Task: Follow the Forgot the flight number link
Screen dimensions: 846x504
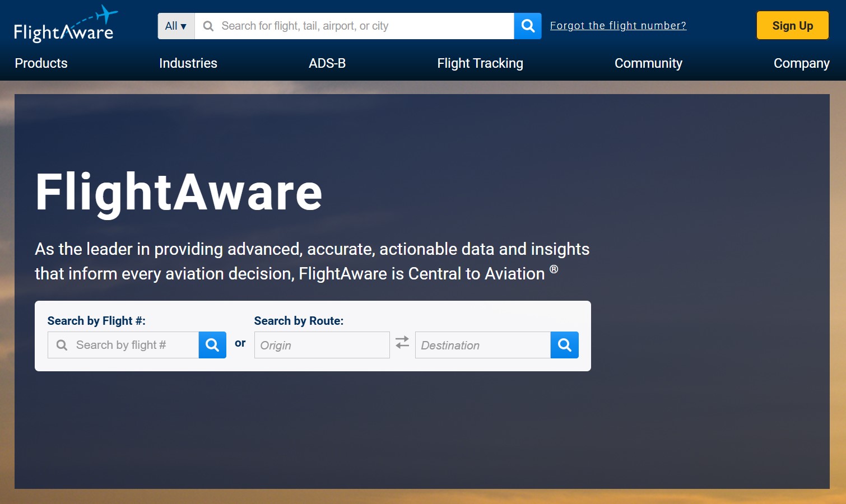Action: [618, 26]
